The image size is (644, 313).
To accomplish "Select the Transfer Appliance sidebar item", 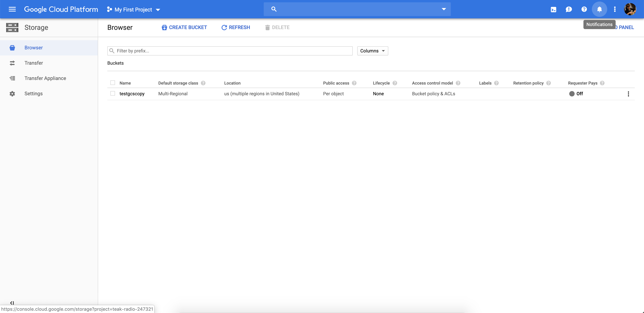I will [x=45, y=78].
